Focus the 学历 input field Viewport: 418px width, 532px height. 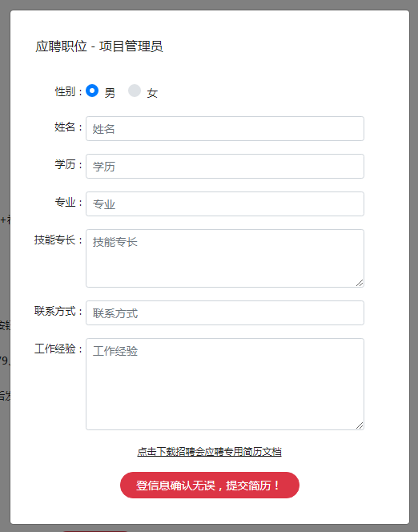[x=225, y=167]
